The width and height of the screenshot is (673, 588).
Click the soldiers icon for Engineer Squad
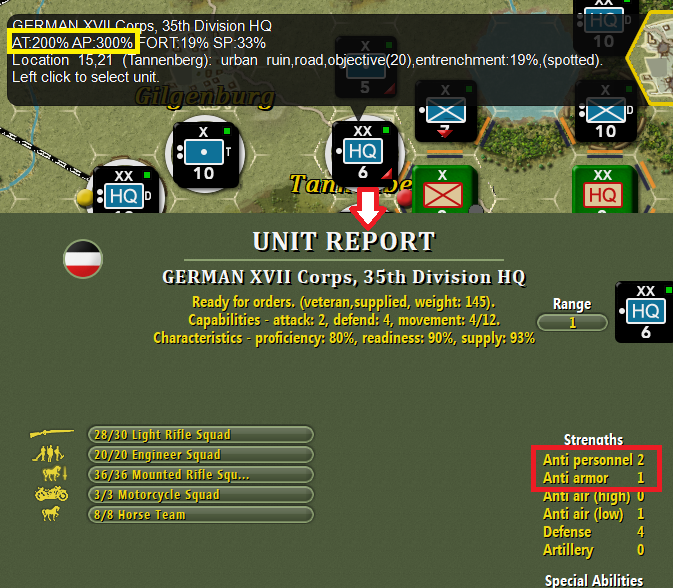(x=48, y=454)
